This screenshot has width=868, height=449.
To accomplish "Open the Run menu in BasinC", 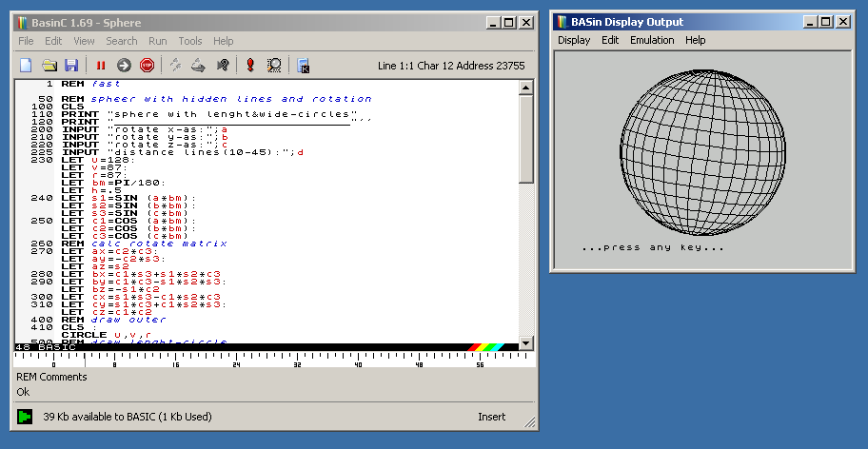I will [157, 41].
